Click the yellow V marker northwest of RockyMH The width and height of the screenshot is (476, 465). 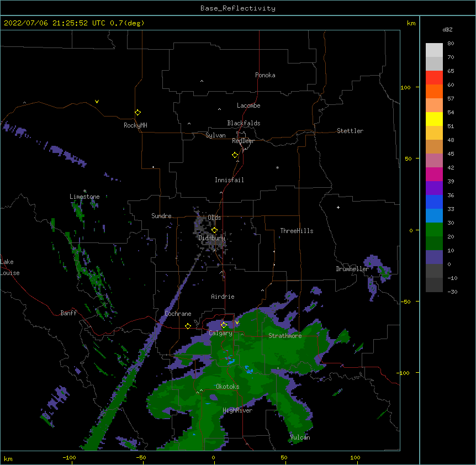tap(97, 102)
